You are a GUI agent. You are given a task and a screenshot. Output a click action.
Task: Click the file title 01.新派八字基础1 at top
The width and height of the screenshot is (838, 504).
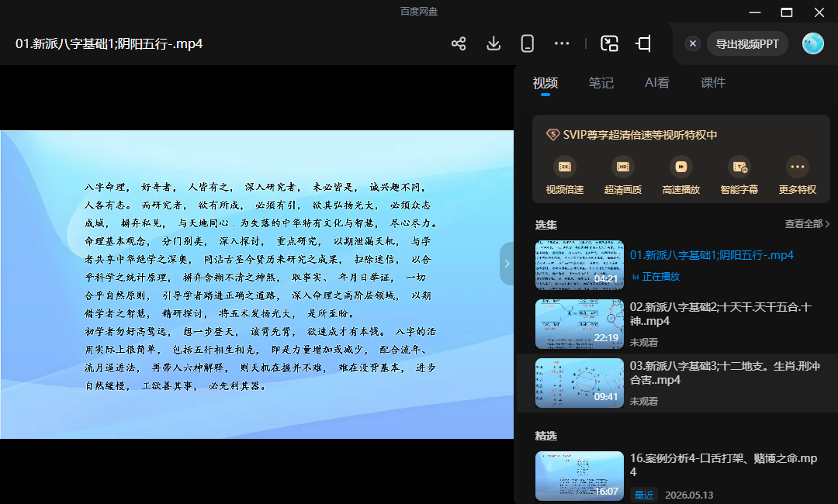(x=109, y=43)
